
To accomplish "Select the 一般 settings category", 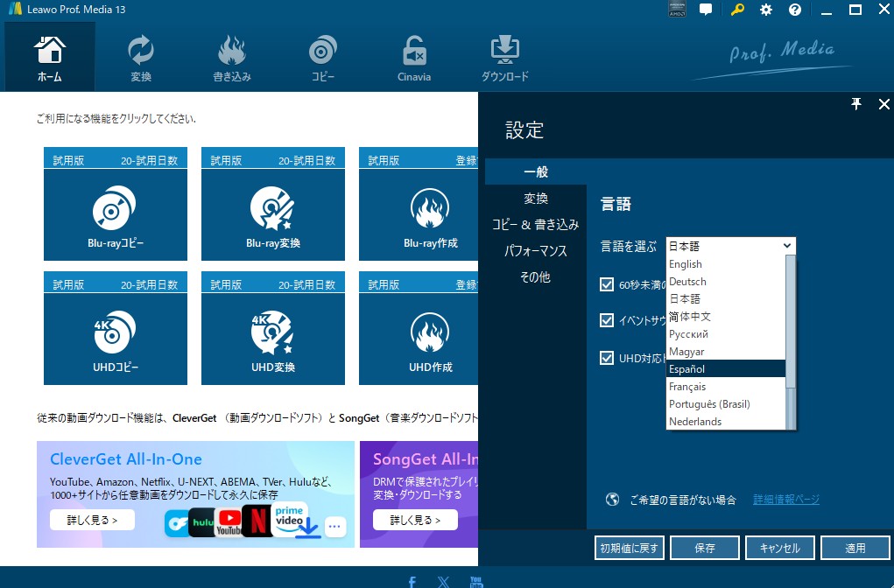I will pos(536,171).
